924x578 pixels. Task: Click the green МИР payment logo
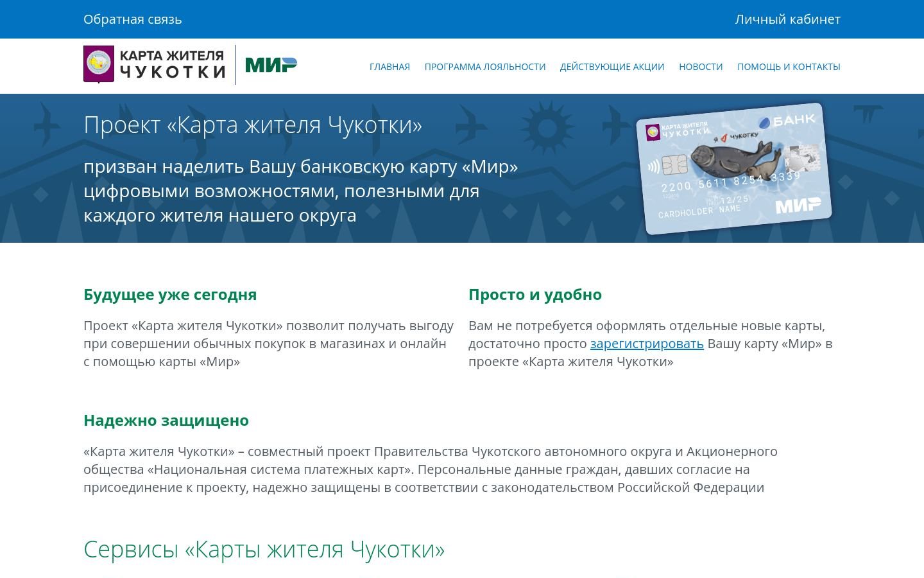click(271, 65)
